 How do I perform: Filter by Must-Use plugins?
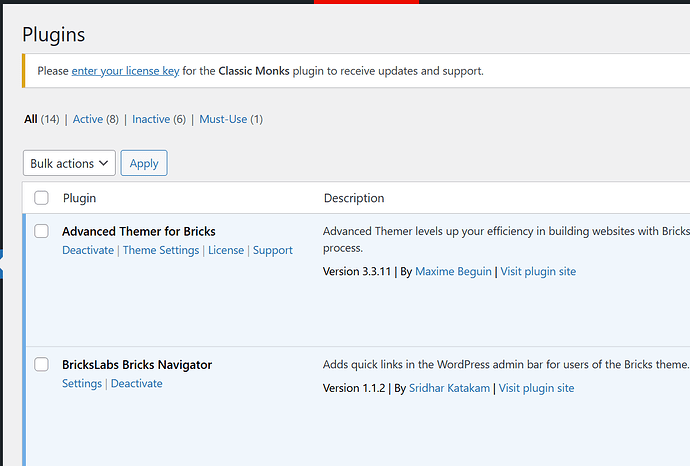[x=223, y=119]
